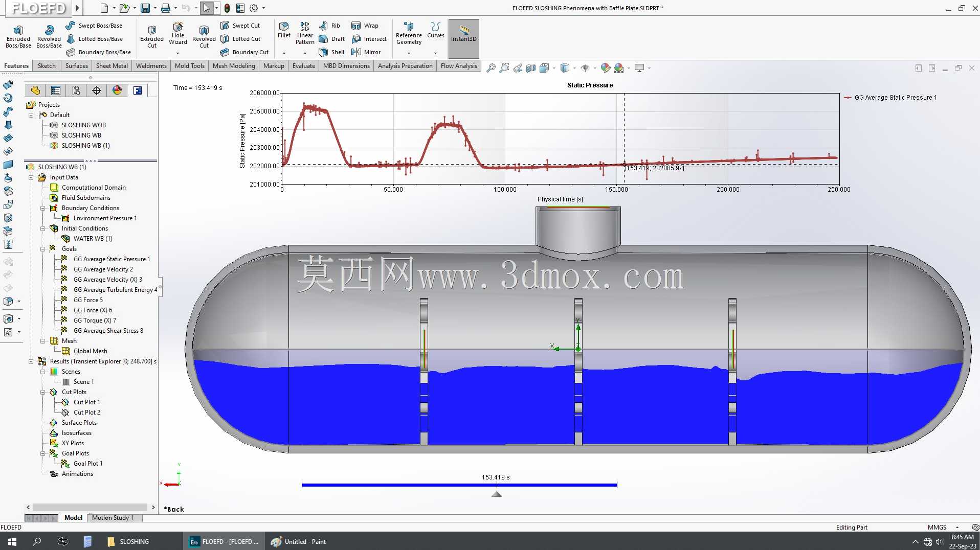Viewport: 980px width, 550px height.
Task: Select the Shell tool
Action: [331, 52]
